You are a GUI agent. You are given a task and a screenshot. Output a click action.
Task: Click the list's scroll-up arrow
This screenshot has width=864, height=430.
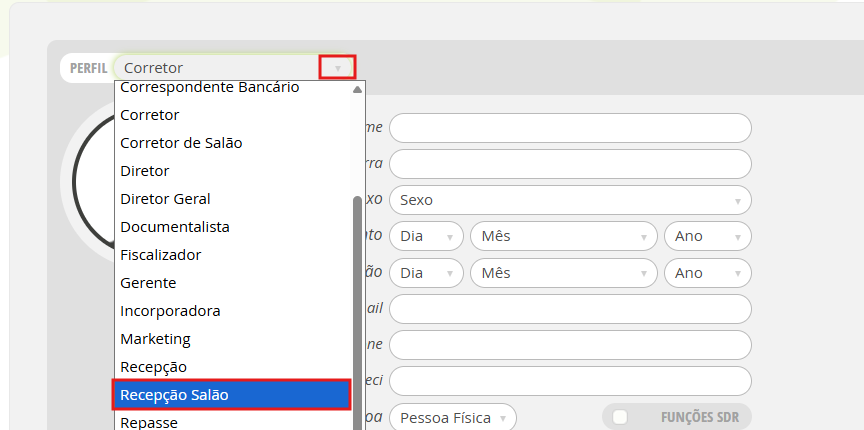357,89
